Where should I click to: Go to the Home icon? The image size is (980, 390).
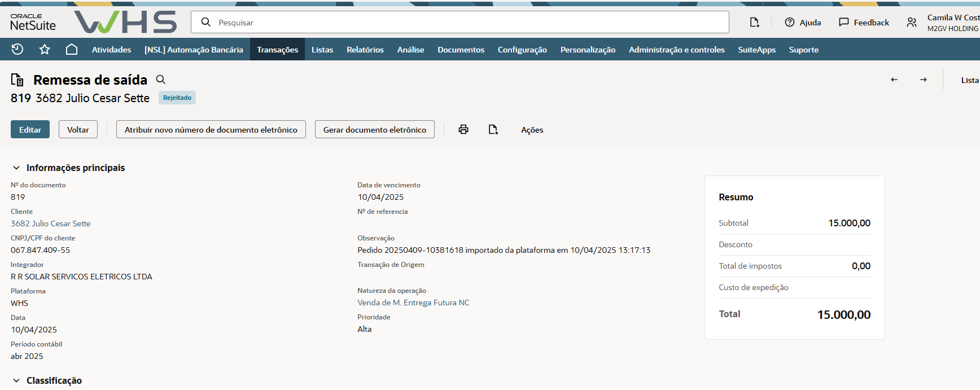72,50
